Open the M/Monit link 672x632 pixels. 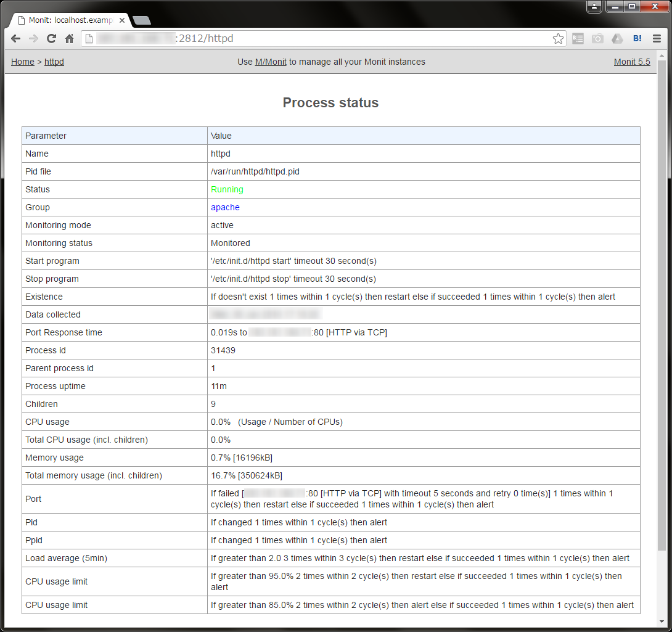[x=271, y=62]
